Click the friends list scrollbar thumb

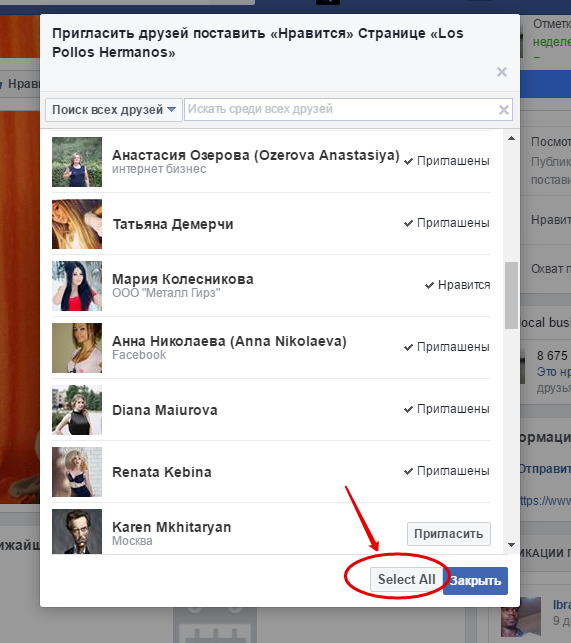point(511,295)
